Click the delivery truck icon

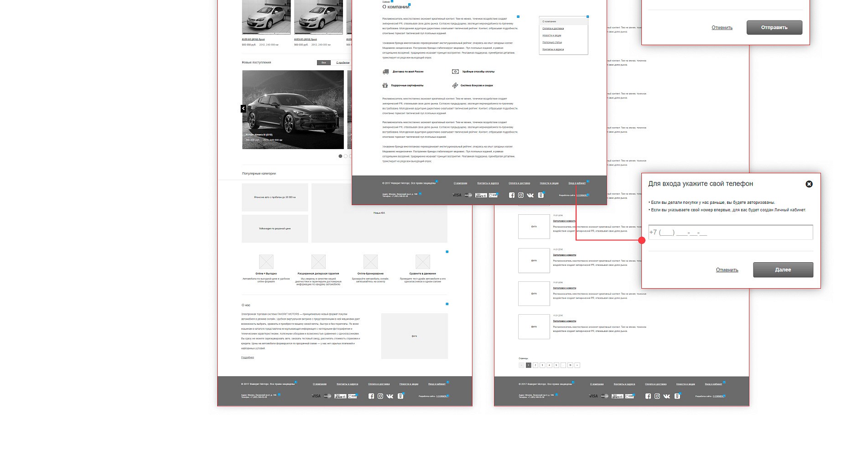coord(385,72)
